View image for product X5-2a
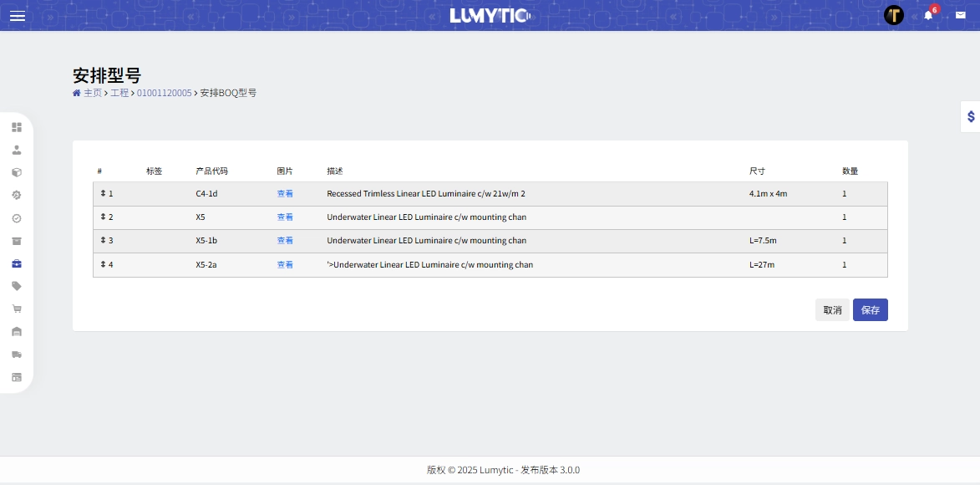The image size is (980, 485). coord(285,264)
